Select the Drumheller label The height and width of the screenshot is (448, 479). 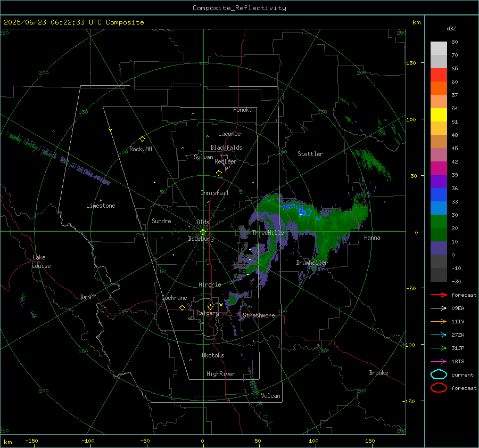[312, 263]
